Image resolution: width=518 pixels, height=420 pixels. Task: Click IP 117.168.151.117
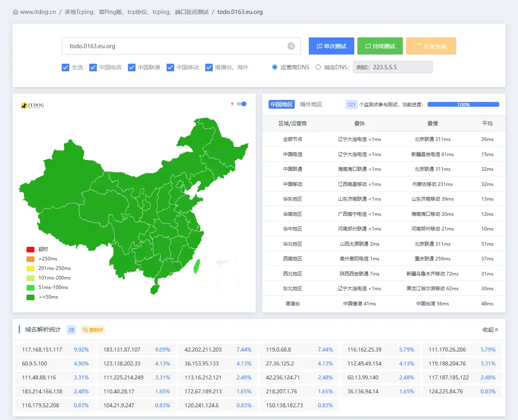coord(42,350)
